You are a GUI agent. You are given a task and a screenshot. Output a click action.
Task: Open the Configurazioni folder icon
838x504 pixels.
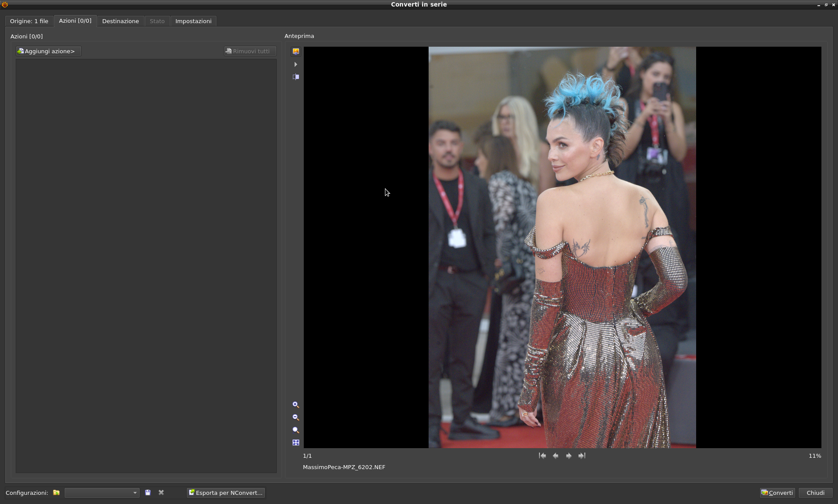56,493
